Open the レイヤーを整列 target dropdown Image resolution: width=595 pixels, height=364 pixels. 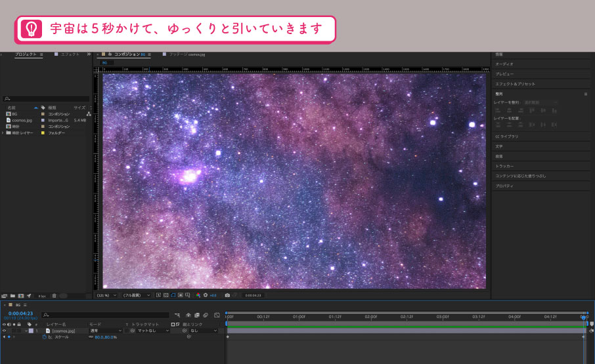tap(540, 103)
